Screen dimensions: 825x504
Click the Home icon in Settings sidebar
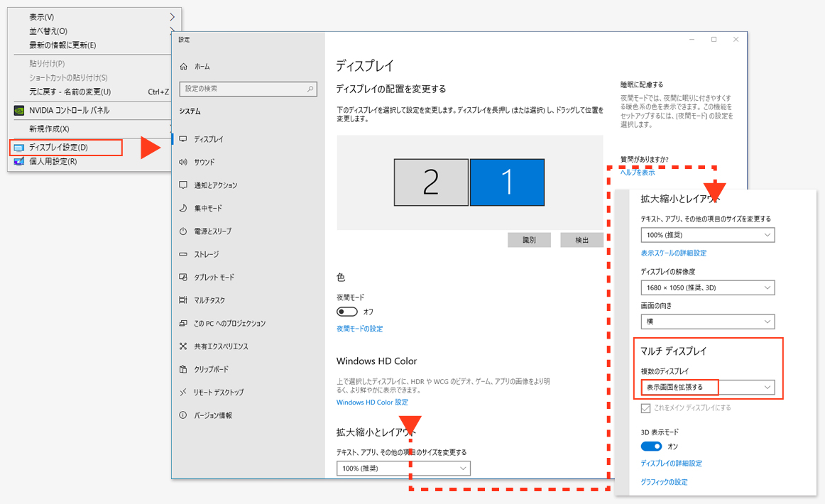(183, 66)
